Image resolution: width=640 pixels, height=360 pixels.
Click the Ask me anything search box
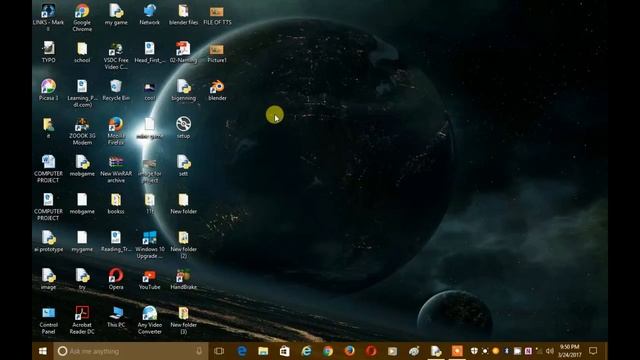[131, 351]
